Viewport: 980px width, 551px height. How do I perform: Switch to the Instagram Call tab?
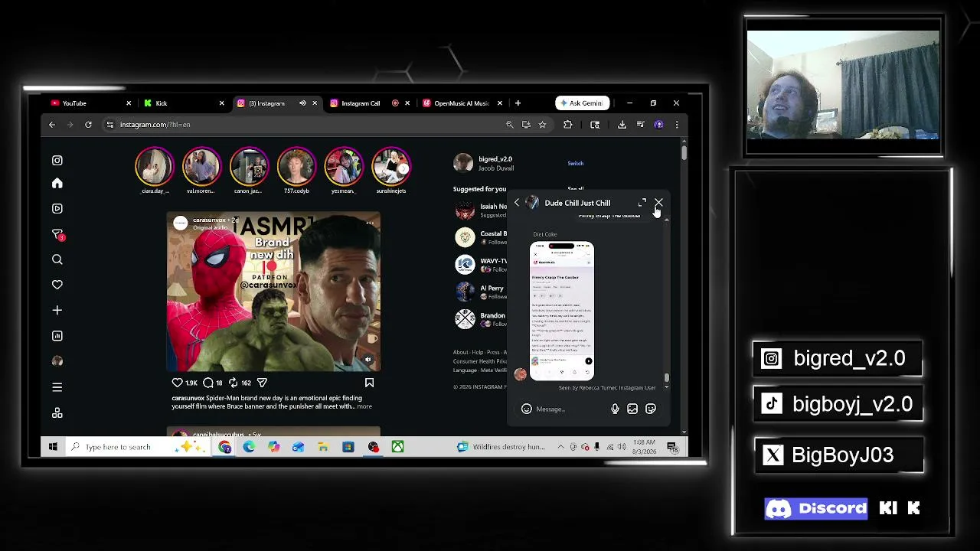[x=370, y=103]
